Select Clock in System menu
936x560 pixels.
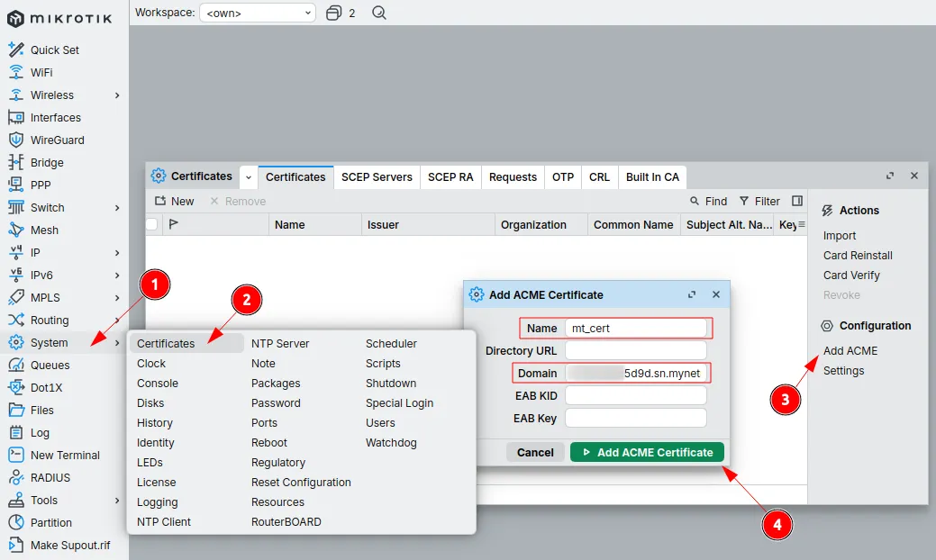(x=151, y=363)
